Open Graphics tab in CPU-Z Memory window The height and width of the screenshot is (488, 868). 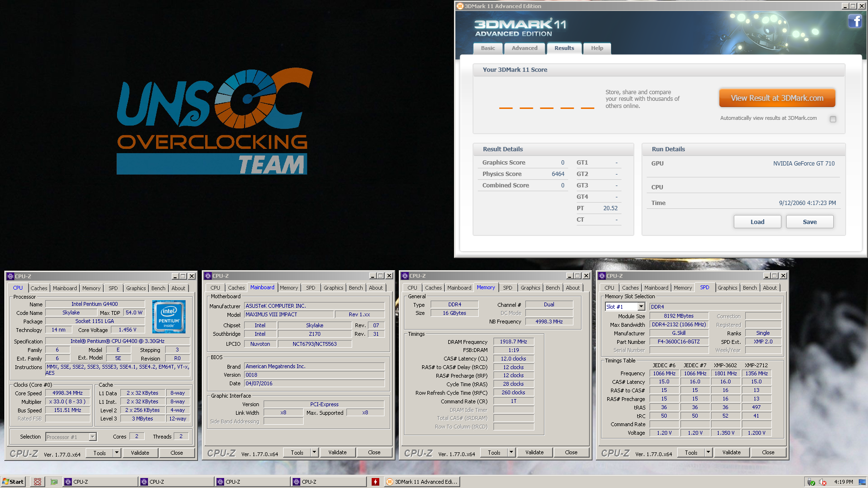pyautogui.click(x=530, y=288)
